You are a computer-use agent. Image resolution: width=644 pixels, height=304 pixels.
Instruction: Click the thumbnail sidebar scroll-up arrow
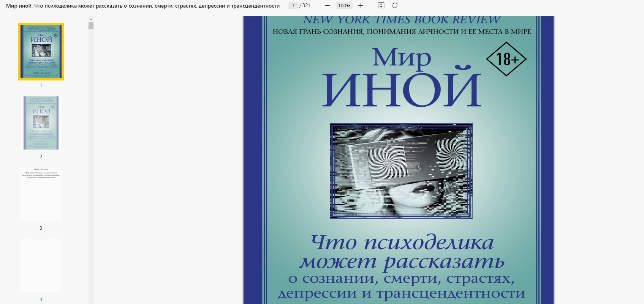[x=91, y=19]
